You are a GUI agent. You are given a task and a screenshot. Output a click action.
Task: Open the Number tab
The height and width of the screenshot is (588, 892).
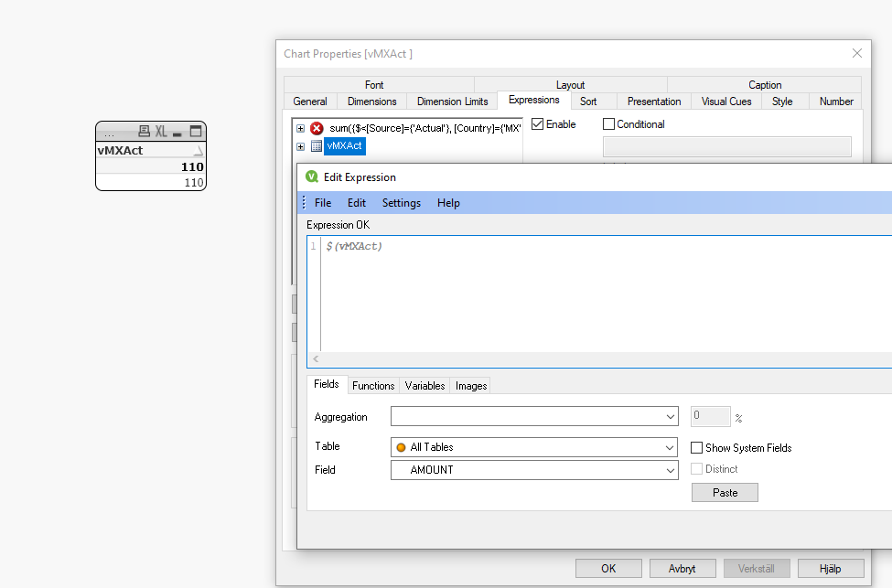click(836, 102)
